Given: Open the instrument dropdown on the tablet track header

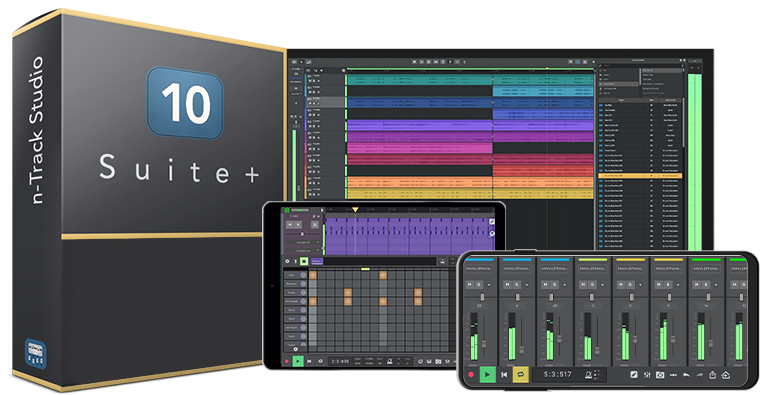Looking at the screenshot, I should tap(302, 242).
